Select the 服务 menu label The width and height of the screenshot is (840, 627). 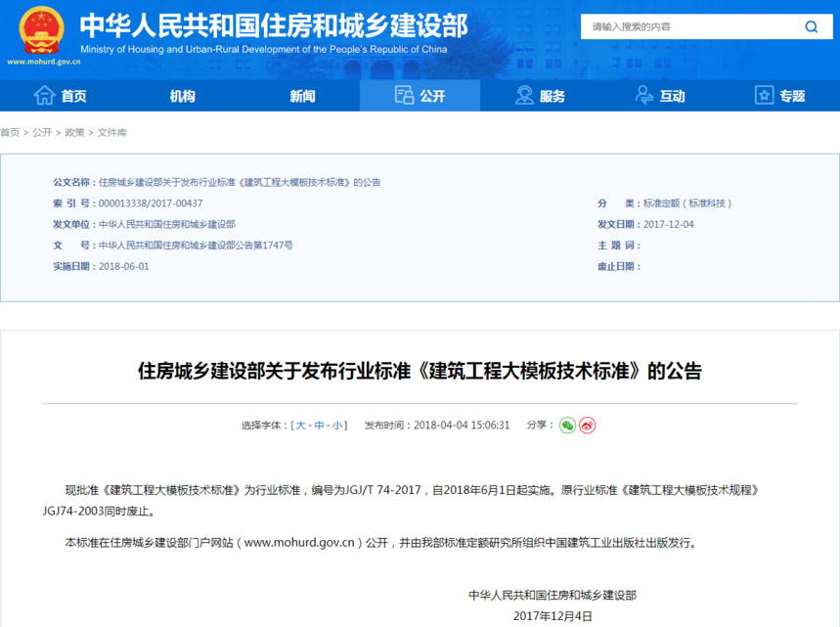coord(553,96)
